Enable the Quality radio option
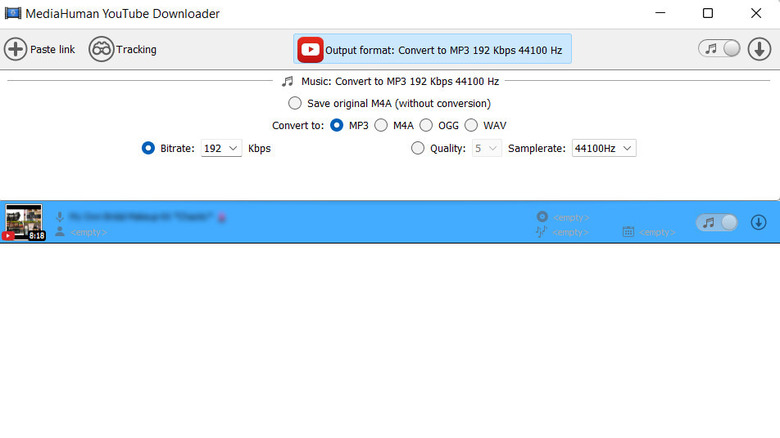The width and height of the screenshot is (780, 438). tap(418, 148)
